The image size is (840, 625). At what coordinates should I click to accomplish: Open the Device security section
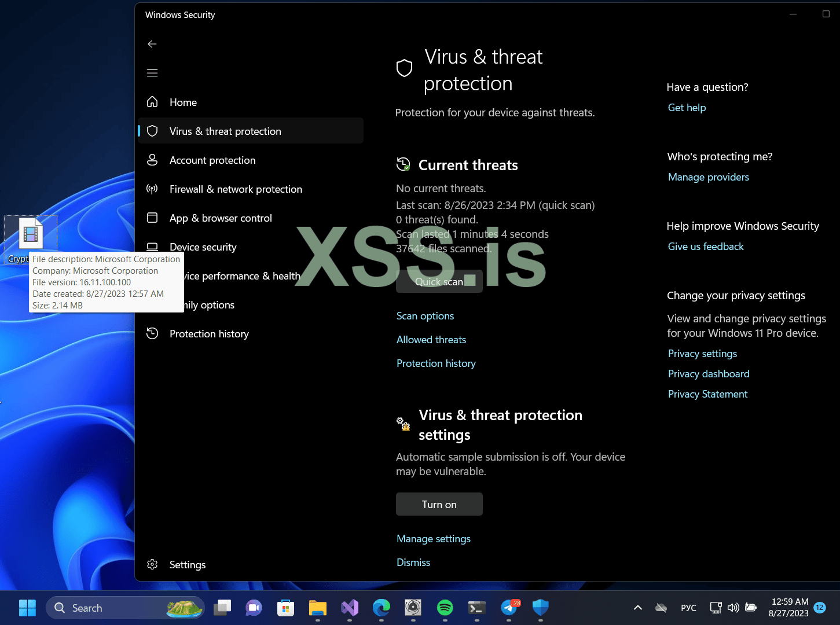coord(203,247)
